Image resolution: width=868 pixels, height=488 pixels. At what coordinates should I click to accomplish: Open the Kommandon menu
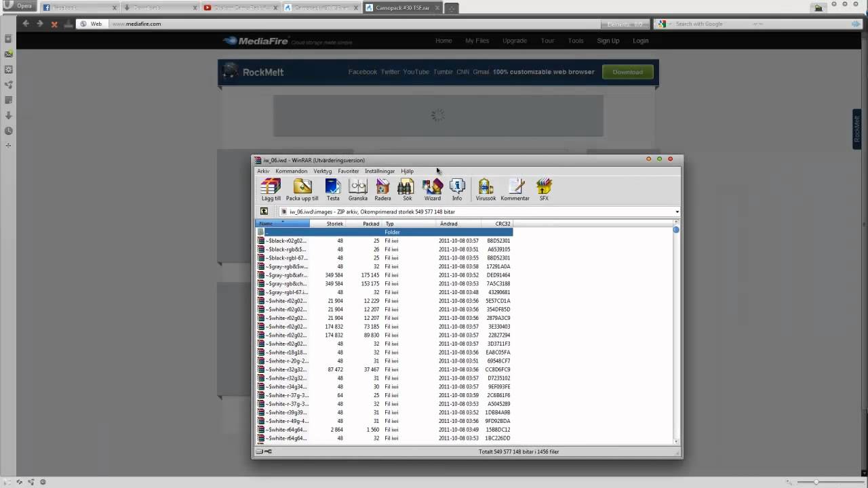(x=292, y=171)
